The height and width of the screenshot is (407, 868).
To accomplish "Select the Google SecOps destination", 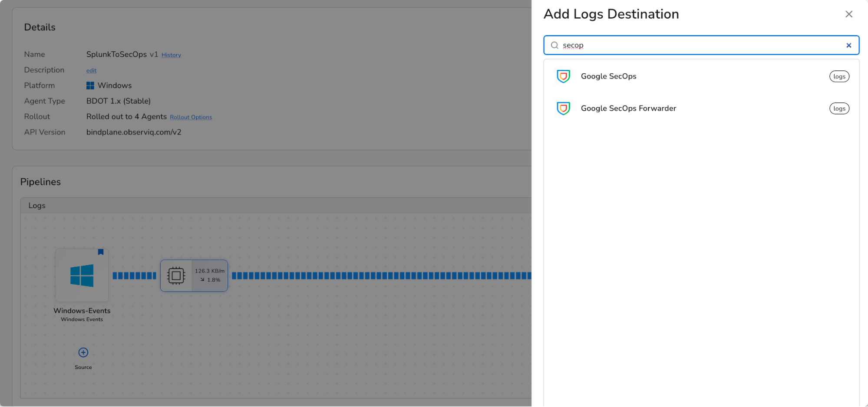I will click(608, 76).
